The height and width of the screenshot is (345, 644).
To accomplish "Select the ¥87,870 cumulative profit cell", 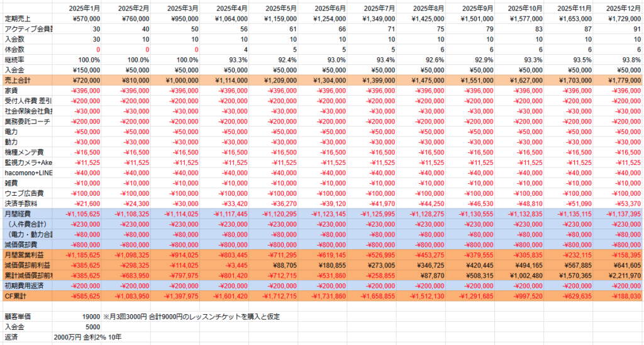I will (x=421, y=276).
